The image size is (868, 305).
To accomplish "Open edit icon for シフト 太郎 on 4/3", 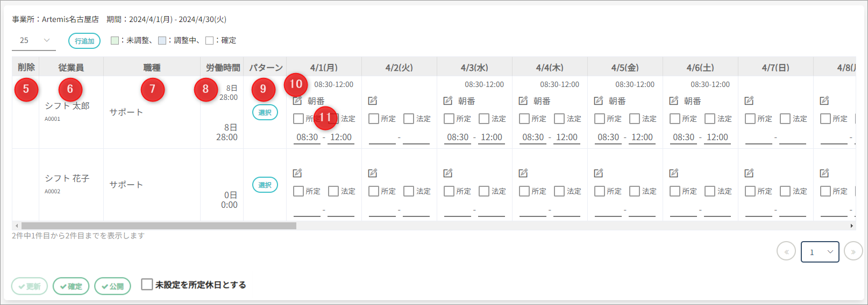I will point(448,101).
